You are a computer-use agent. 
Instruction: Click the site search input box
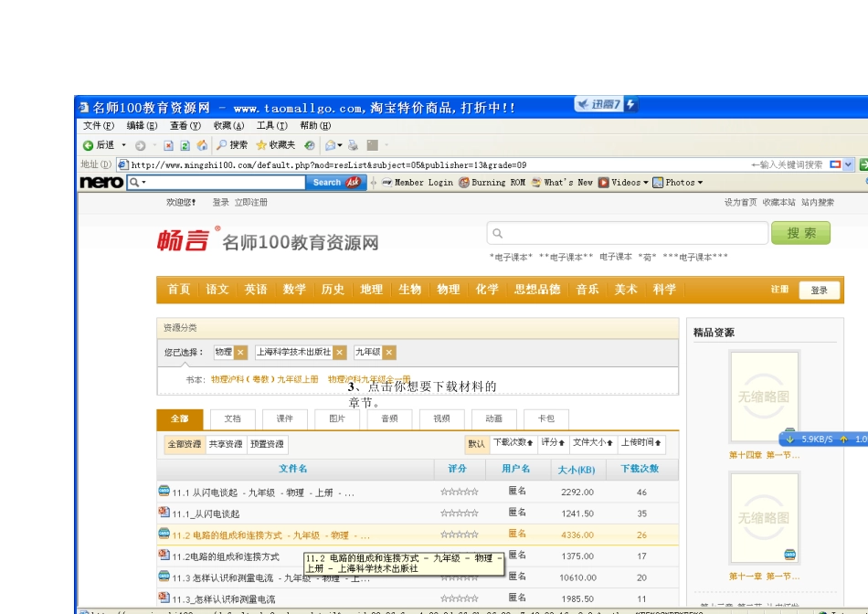click(x=628, y=233)
